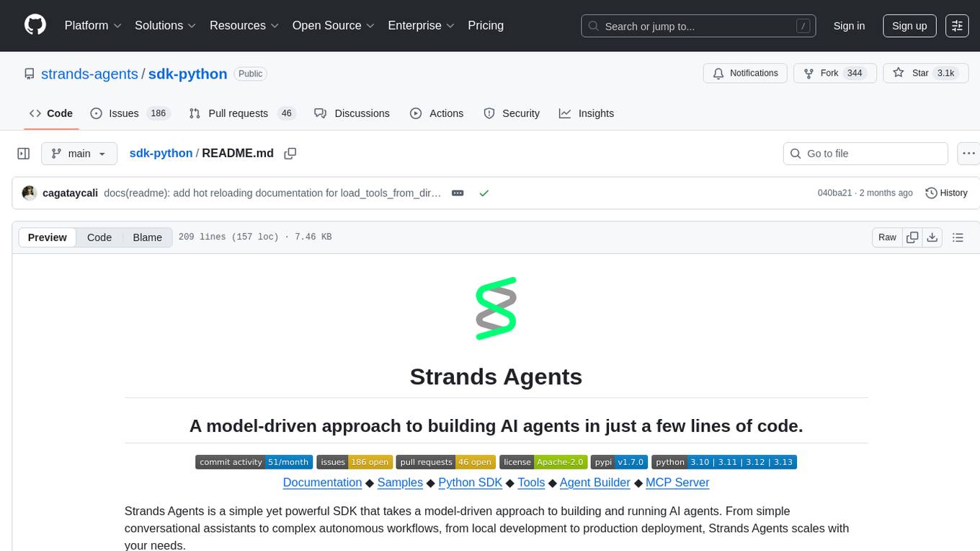
Task: Open the GitHub homepage via Octocat logo
Action: 35,25
